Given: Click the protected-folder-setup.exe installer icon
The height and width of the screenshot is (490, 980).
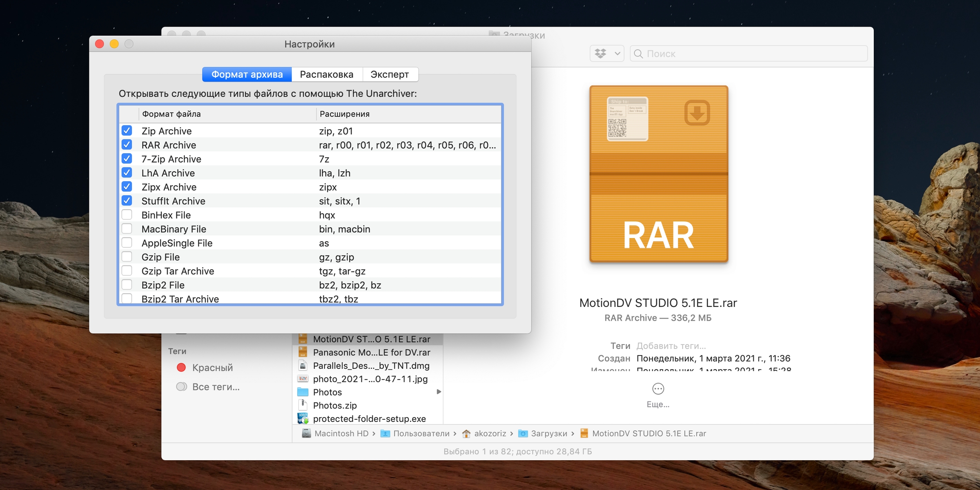Looking at the screenshot, I should click(x=303, y=419).
